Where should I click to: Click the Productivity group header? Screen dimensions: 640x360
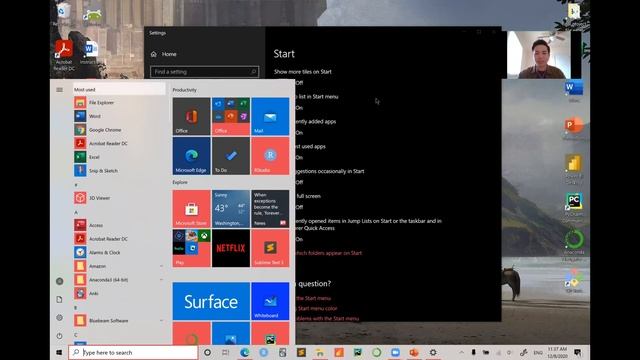pos(184,90)
